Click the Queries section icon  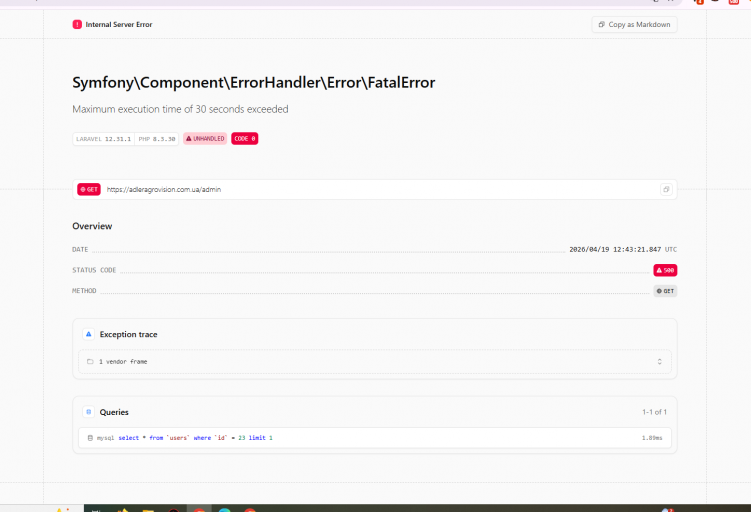click(x=89, y=412)
